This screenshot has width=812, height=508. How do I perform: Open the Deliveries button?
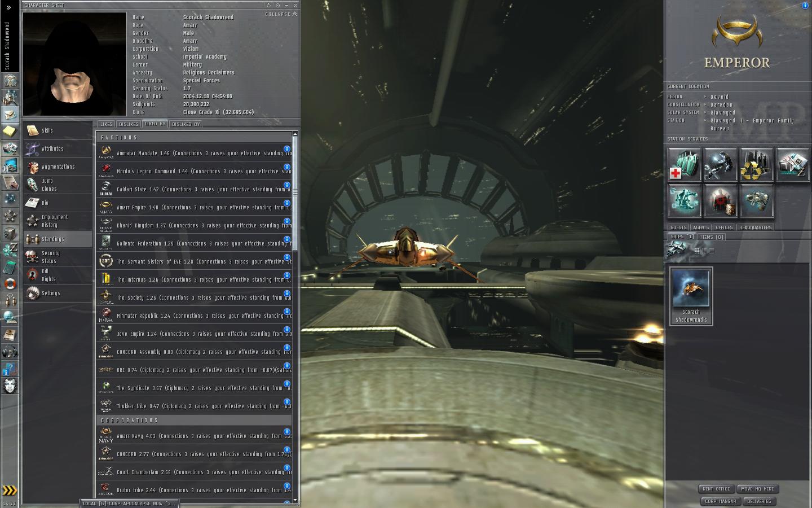coord(759,501)
